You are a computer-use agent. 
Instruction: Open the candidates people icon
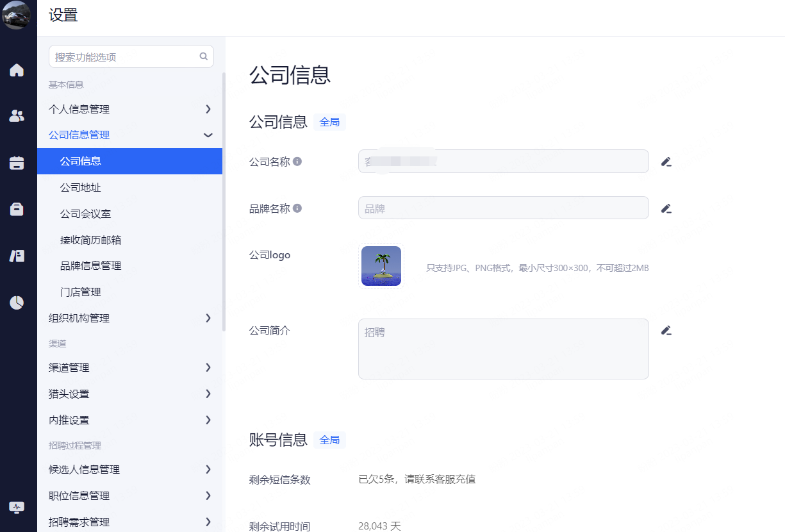coord(17,116)
